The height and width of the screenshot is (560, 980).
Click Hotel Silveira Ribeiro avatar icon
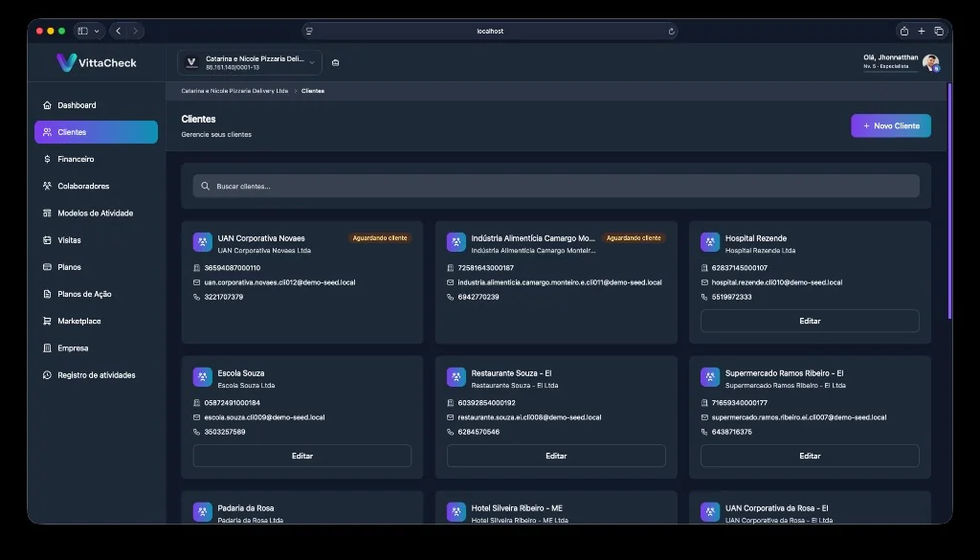[457, 512]
